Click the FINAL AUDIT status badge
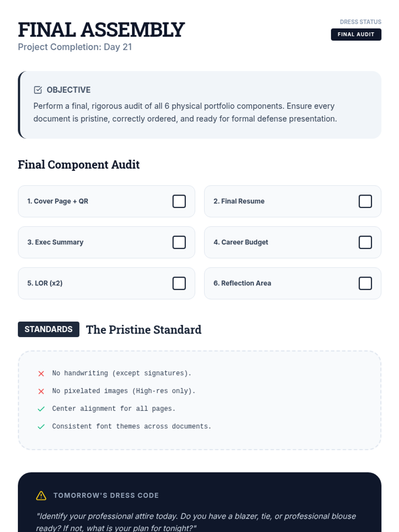This screenshot has height=532, width=399. pyautogui.click(x=356, y=35)
